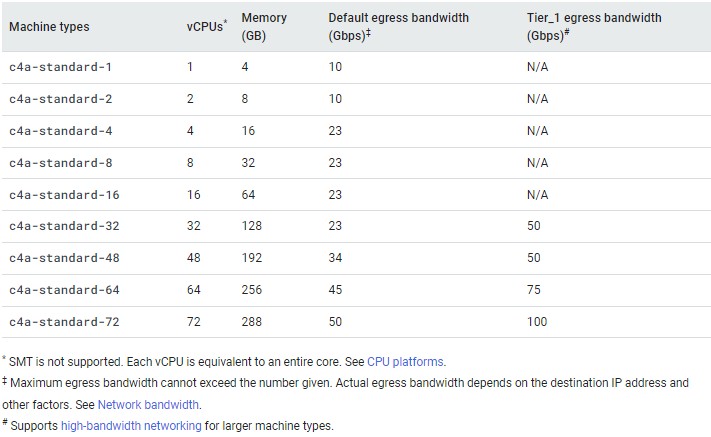
Task: Select the c4a-standard-2 machine type cell
Action: 60,99
